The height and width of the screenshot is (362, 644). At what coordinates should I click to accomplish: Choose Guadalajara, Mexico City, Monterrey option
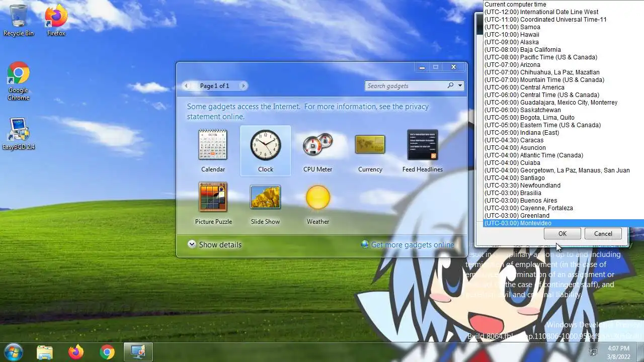click(x=563, y=103)
